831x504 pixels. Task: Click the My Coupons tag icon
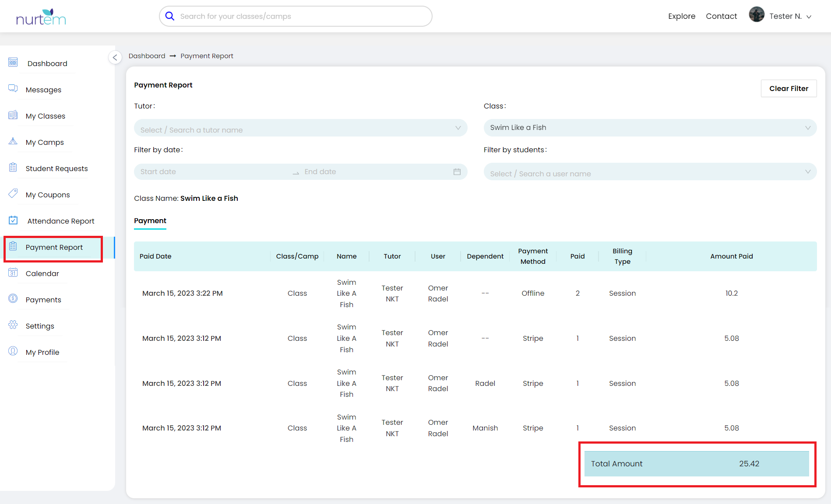point(13,194)
